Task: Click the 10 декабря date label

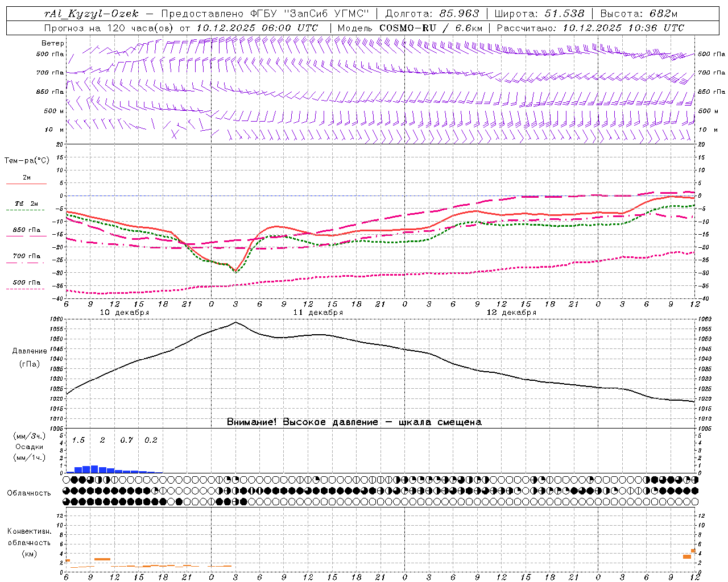Action: 125,313
